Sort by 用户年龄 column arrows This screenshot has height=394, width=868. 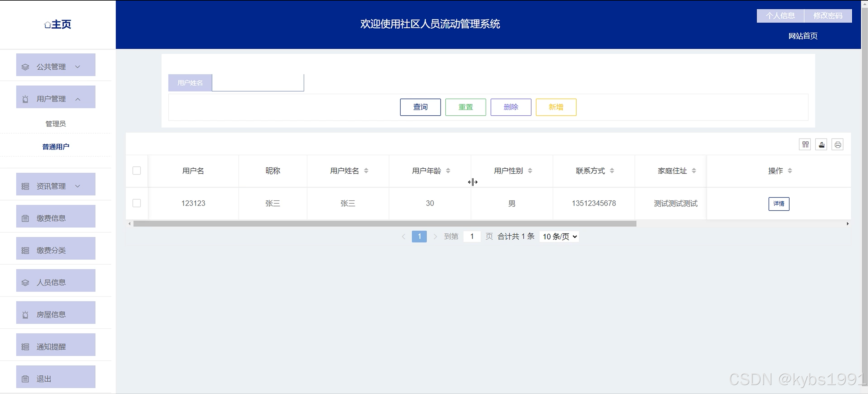point(448,171)
